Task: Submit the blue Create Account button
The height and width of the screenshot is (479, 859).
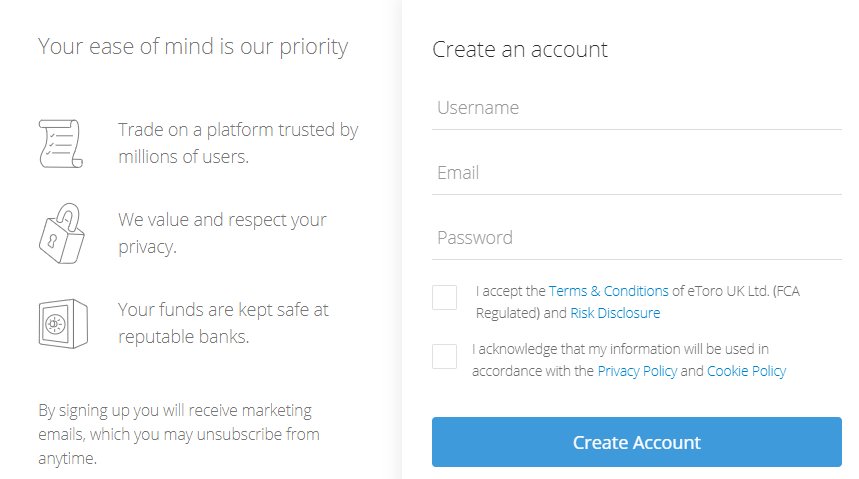Action: tap(637, 442)
